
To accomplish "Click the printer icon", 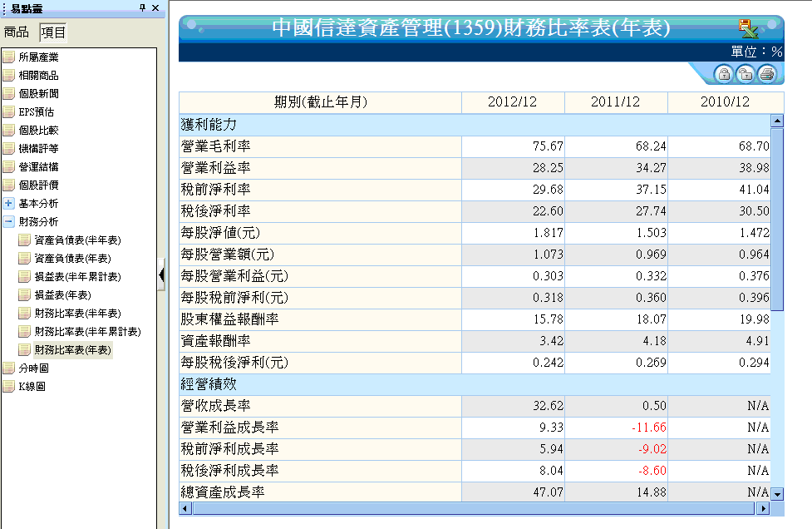I will pos(767,74).
